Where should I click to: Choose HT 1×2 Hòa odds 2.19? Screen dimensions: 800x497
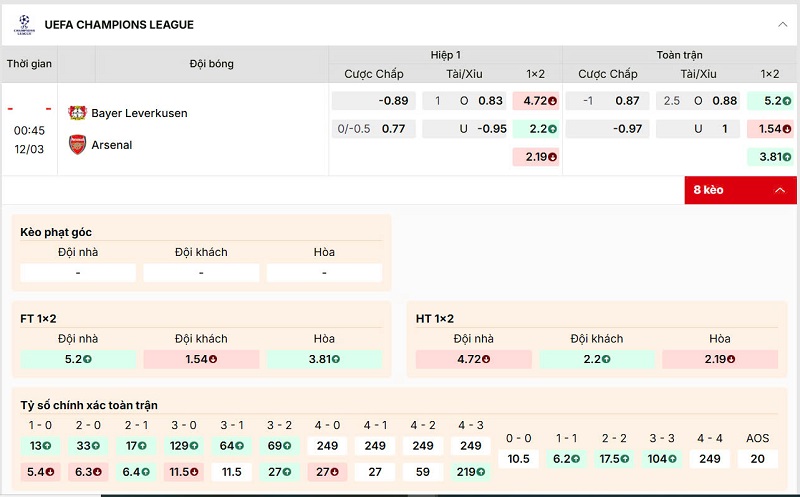(720, 359)
